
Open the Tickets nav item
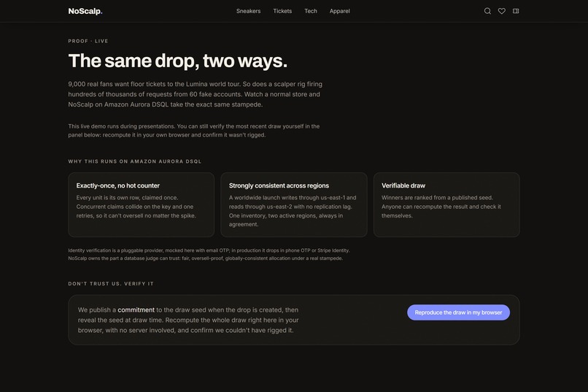[282, 11]
